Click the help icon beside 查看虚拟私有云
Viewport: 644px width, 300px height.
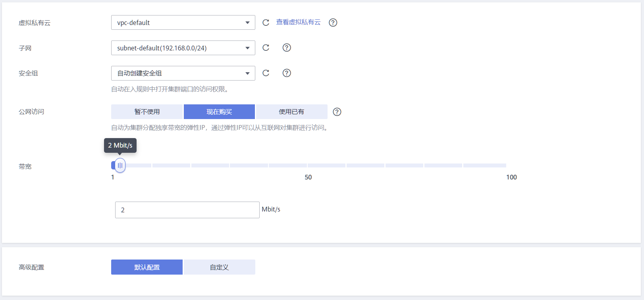[333, 23]
